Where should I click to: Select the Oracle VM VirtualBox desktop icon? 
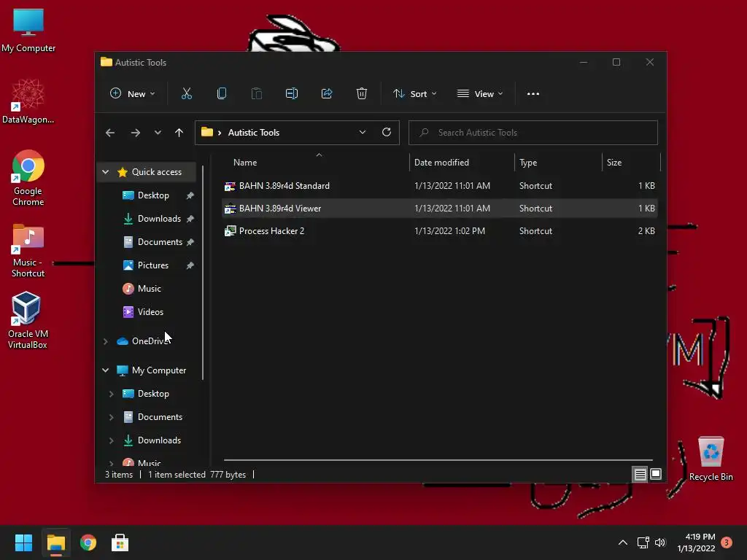click(x=27, y=320)
